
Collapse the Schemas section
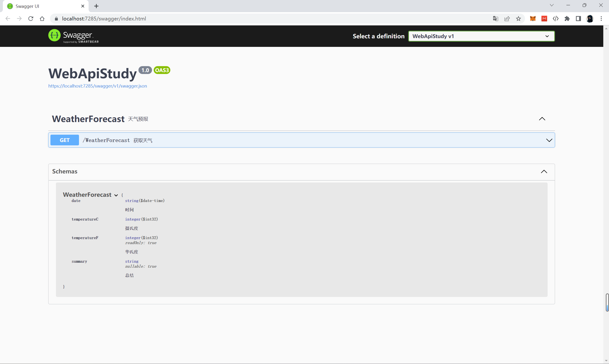(544, 172)
